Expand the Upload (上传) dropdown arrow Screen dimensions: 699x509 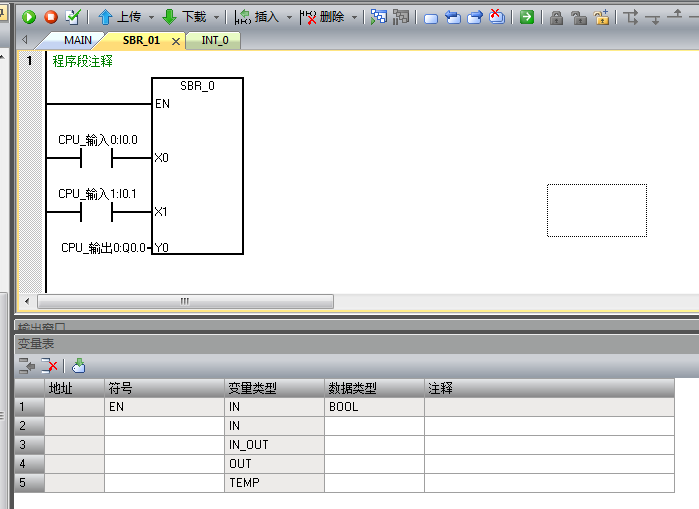pos(151,17)
